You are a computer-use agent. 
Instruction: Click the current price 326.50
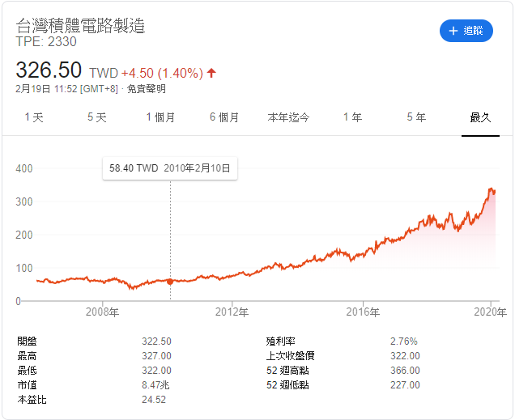pyautogui.click(x=49, y=70)
